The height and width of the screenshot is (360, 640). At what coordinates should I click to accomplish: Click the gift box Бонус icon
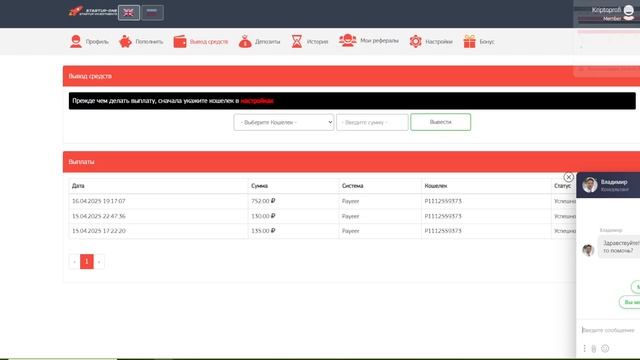click(x=469, y=41)
